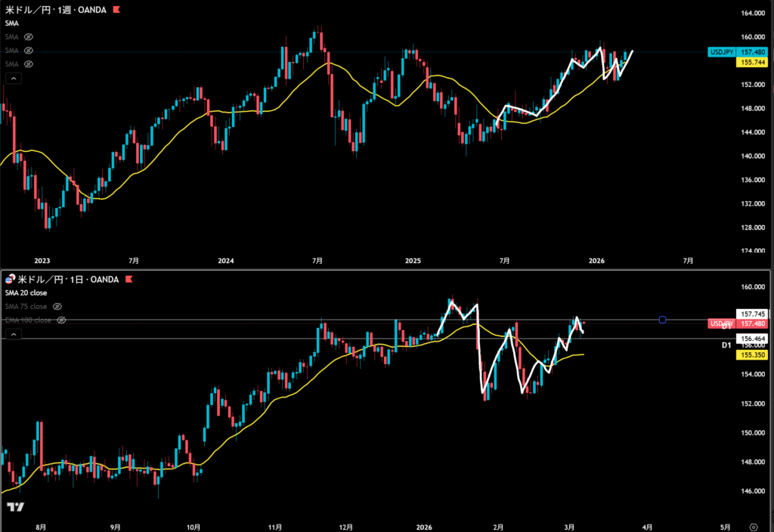Image resolution: width=774 pixels, height=532 pixels.
Task: Click the TradingView logo at bottom left
Action: (x=14, y=507)
